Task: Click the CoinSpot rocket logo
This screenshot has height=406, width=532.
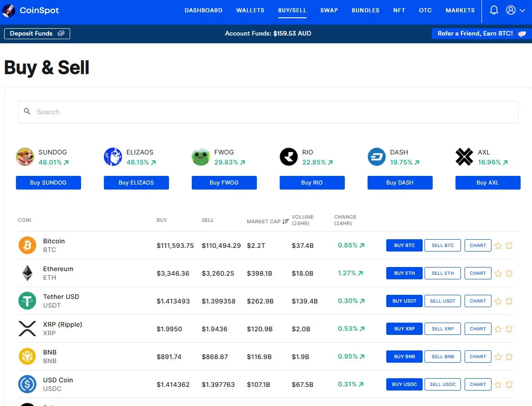Action: click(x=9, y=10)
